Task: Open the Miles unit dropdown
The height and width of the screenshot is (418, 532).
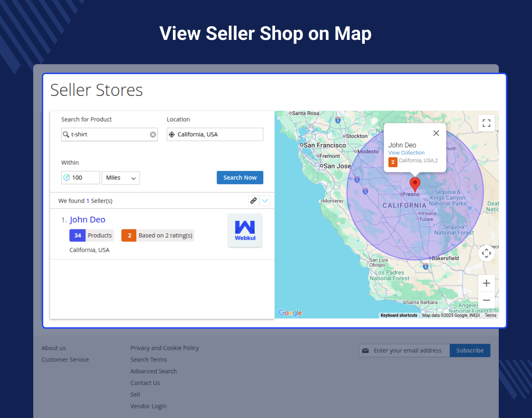Action: (121, 178)
